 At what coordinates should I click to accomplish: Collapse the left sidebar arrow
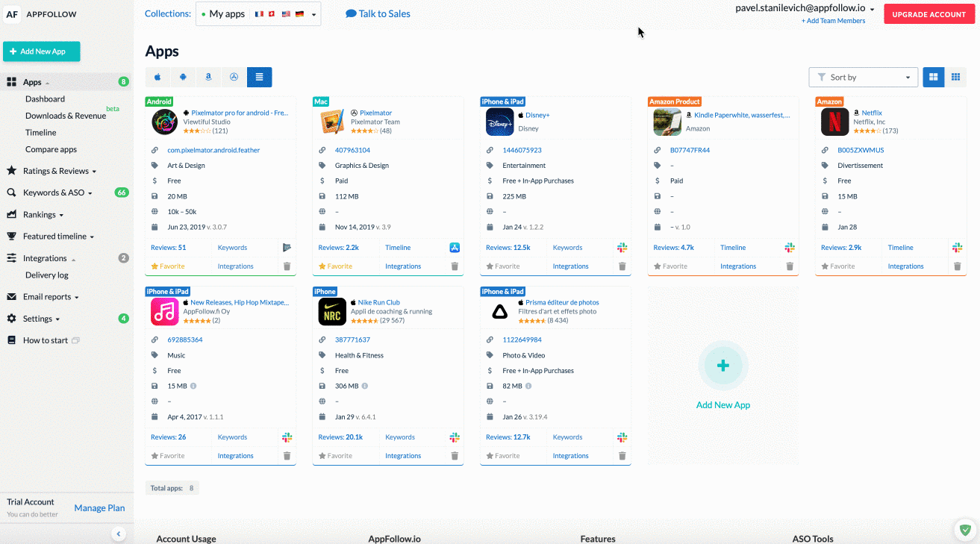[x=118, y=533]
